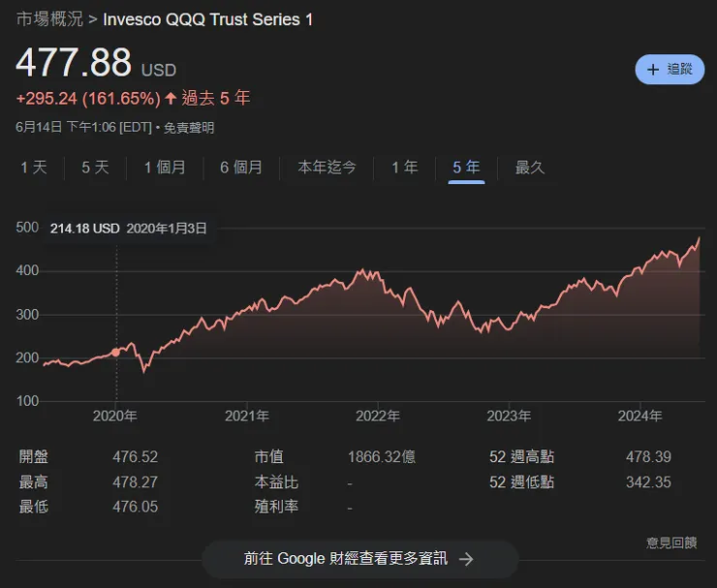717x588 pixels.
Task: Click the 開盤 value 476.52
Action: pos(136,457)
